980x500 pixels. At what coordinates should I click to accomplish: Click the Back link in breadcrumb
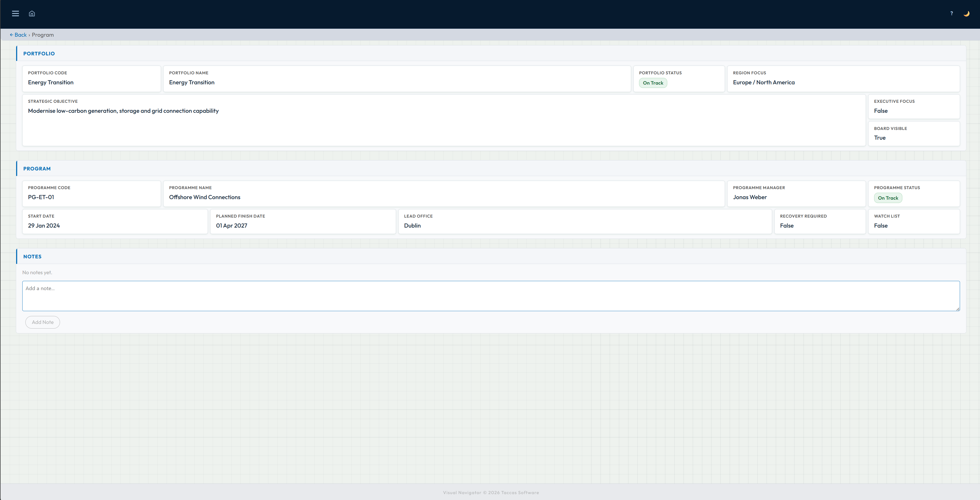click(18, 35)
